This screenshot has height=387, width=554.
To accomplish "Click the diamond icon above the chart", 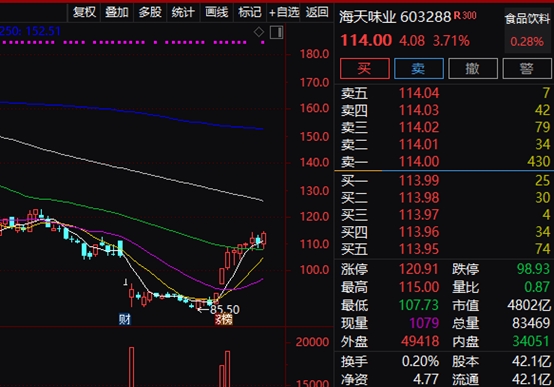I will [x=259, y=32].
